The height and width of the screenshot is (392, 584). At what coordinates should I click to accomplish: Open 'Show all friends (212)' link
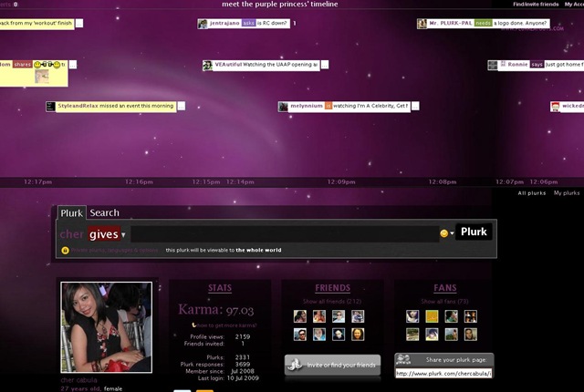[332, 301]
